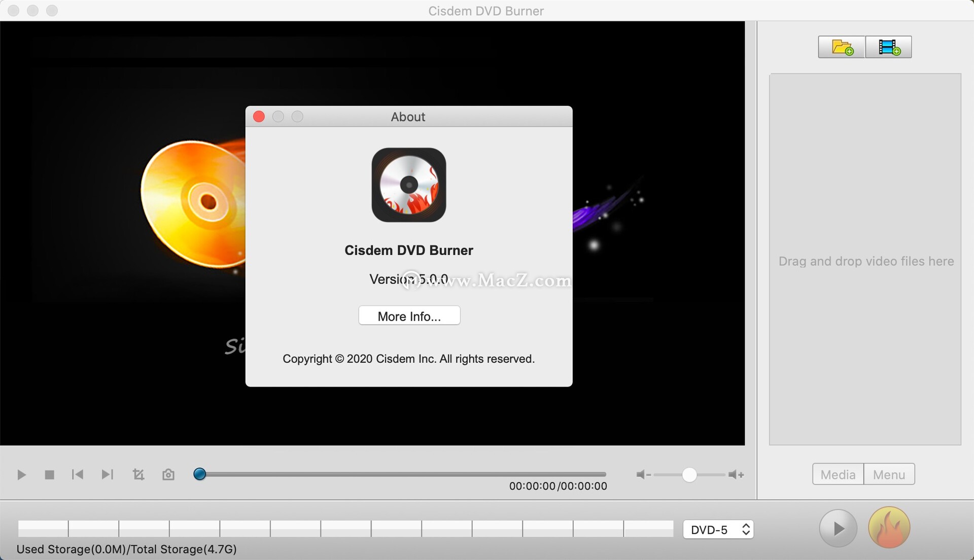
Task: Click the add folder icon
Action: pyautogui.click(x=841, y=47)
